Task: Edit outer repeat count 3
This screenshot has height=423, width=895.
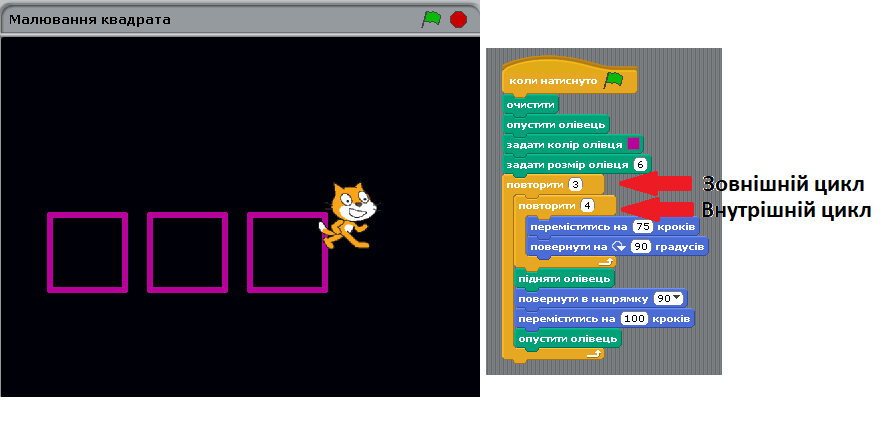Action: tap(575, 185)
